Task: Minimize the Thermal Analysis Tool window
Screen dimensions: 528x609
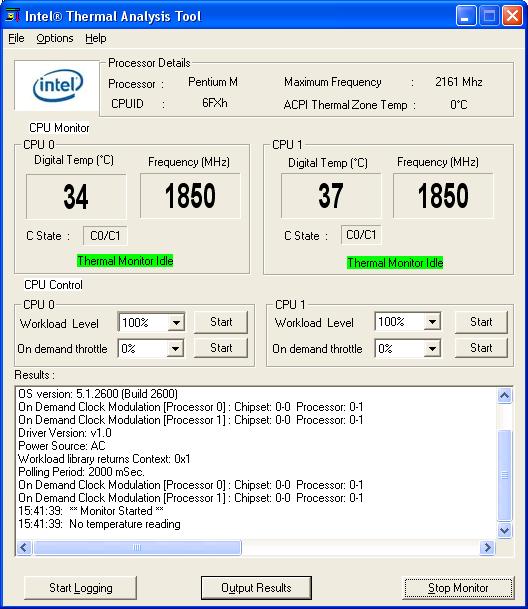Action: (x=465, y=16)
